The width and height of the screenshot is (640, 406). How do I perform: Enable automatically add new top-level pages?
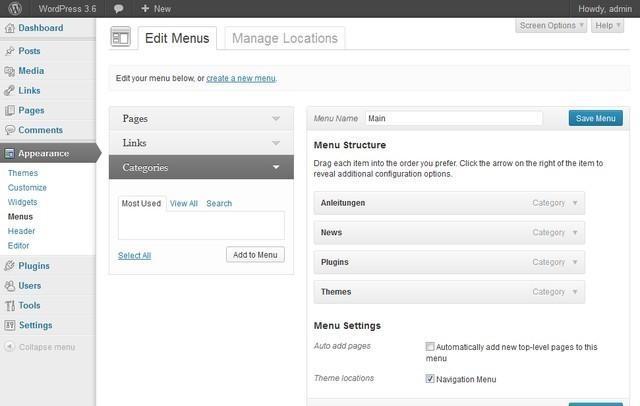(429, 346)
